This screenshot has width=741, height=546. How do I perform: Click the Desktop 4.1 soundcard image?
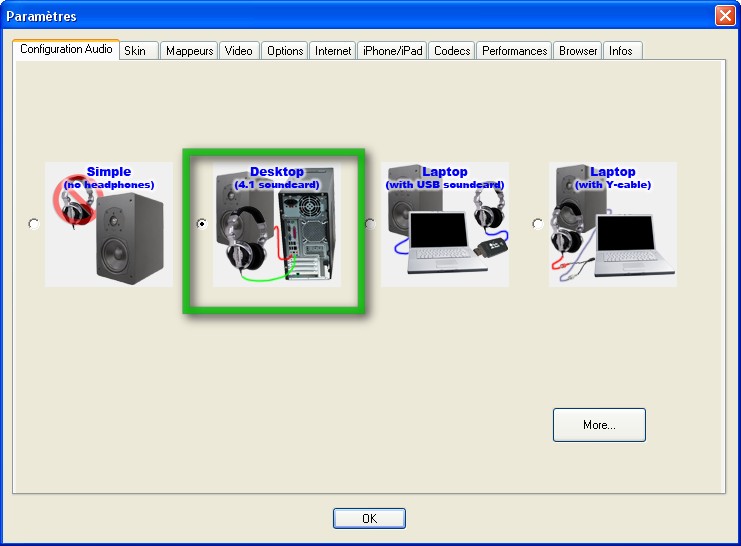coord(277,225)
